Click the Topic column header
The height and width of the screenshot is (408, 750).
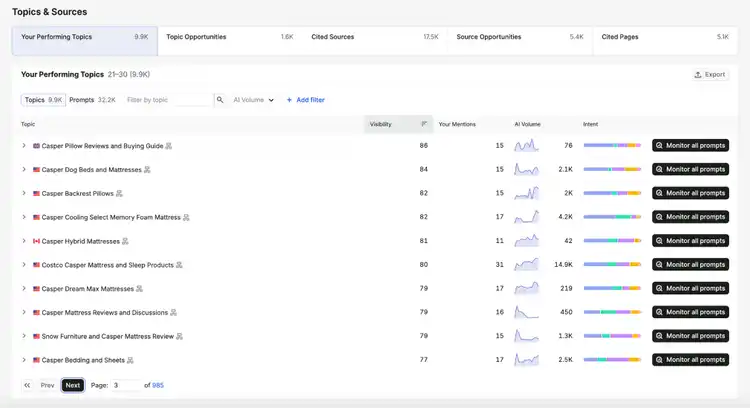point(28,124)
